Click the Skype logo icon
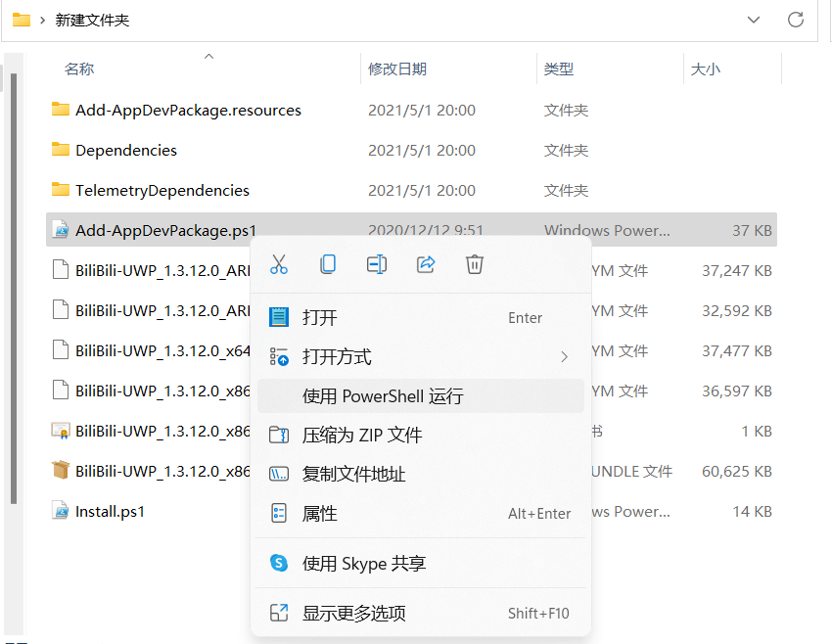 (x=279, y=563)
